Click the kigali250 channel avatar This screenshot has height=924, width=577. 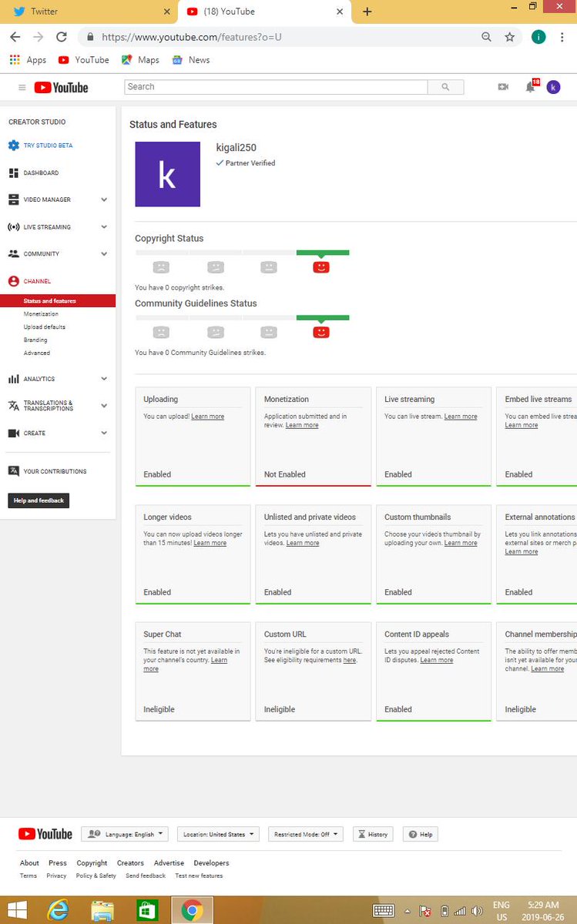point(167,174)
